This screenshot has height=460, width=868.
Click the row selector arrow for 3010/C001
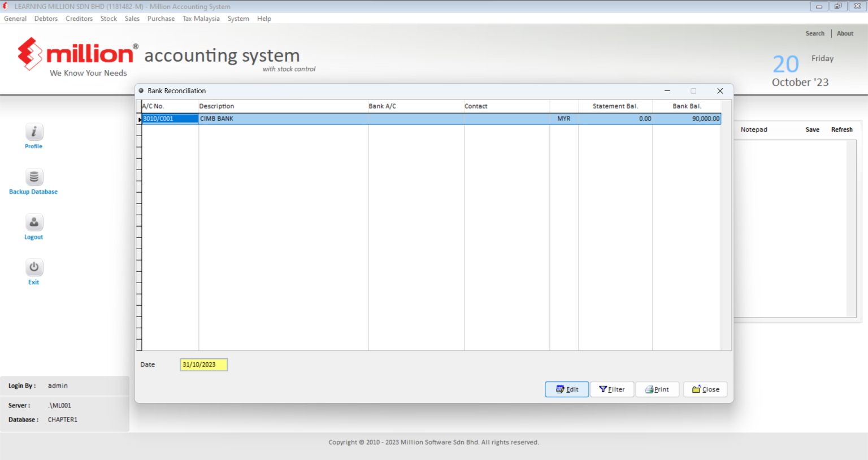(139, 119)
